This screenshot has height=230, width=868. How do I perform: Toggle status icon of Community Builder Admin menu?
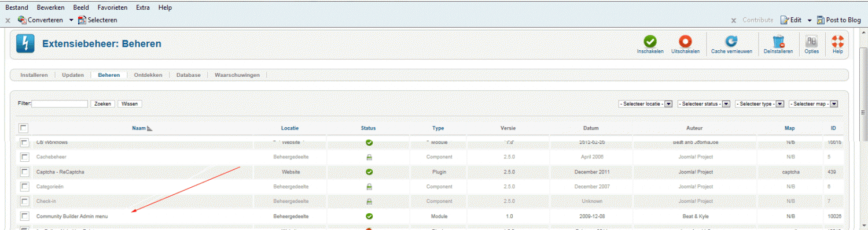click(x=369, y=216)
